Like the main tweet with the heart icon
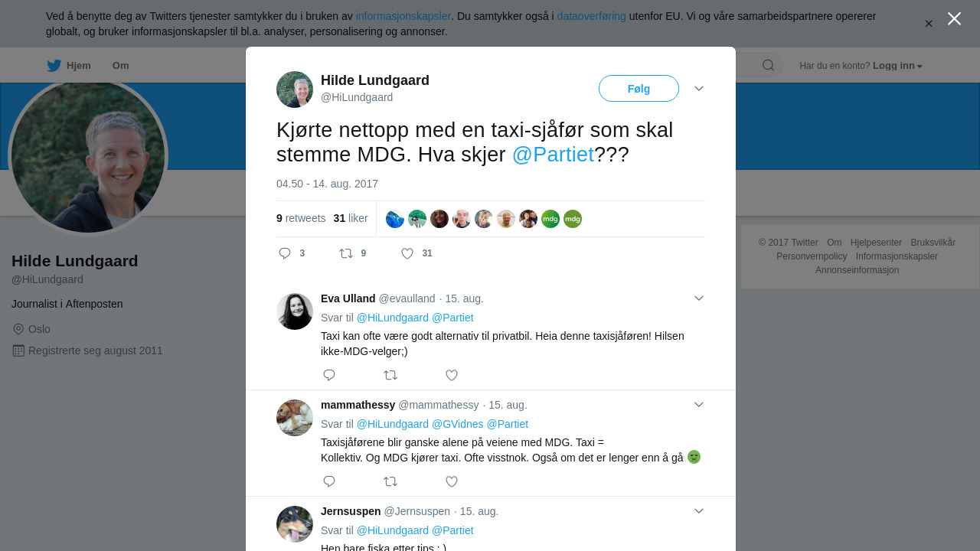This screenshot has width=980, height=551. (x=407, y=253)
